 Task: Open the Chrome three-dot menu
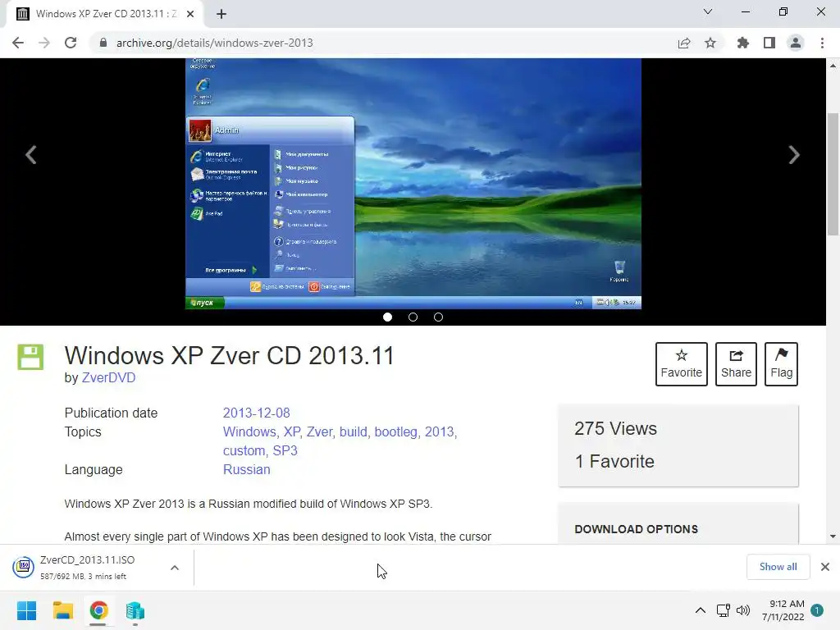click(822, 43)
